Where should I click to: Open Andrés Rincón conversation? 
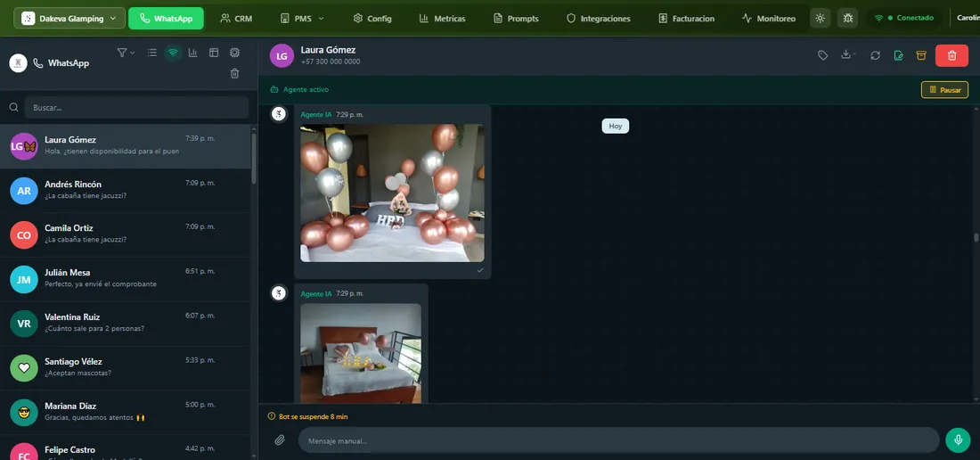(x=125, y=191)
